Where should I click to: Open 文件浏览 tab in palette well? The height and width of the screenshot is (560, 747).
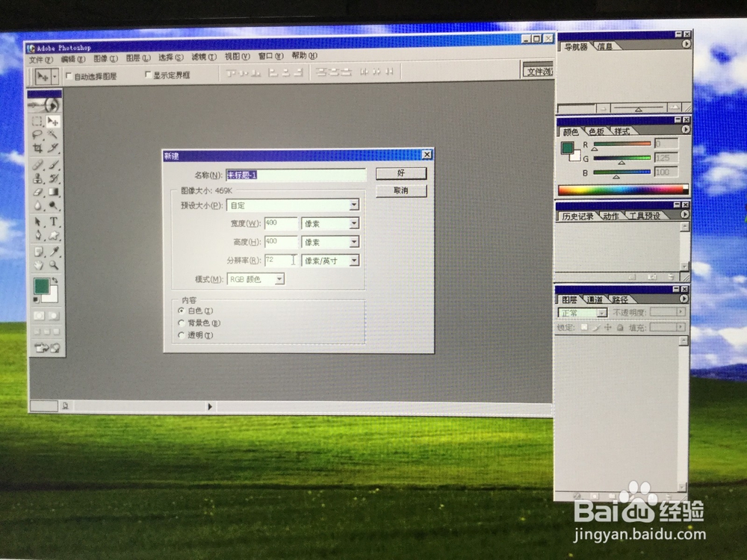(x=539, y=72)
